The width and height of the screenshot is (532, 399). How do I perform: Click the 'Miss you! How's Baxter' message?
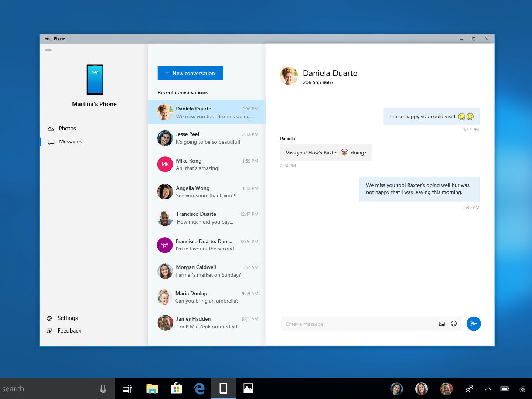coord(326,153)
